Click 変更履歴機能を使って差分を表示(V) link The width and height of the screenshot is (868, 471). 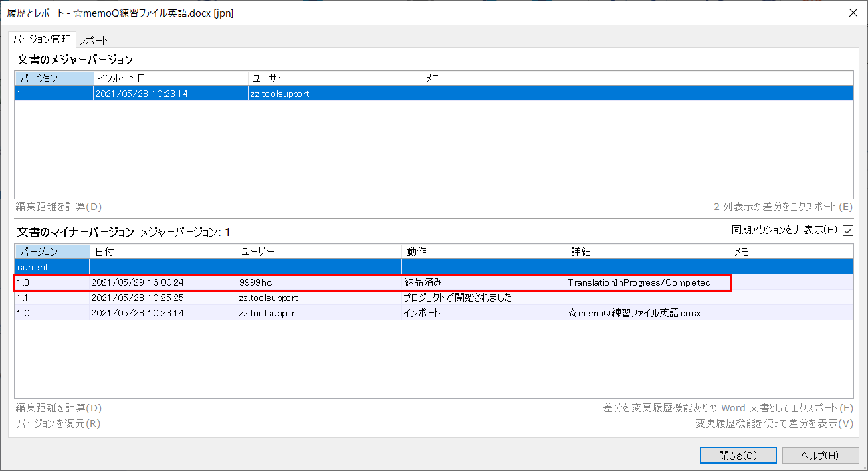[774, 423]
